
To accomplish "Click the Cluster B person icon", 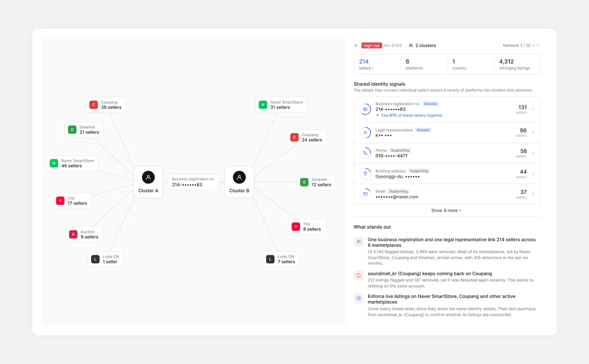I will 239,177.
